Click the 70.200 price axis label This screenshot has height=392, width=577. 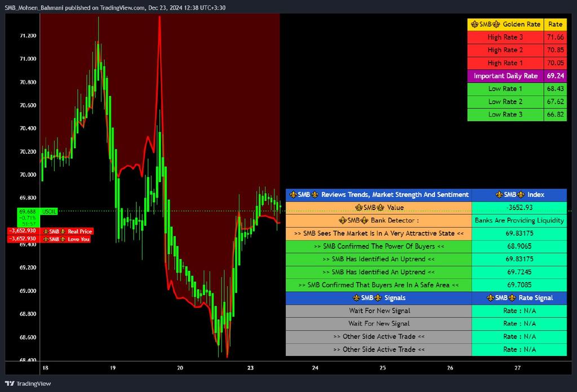[x=28, y=152]
